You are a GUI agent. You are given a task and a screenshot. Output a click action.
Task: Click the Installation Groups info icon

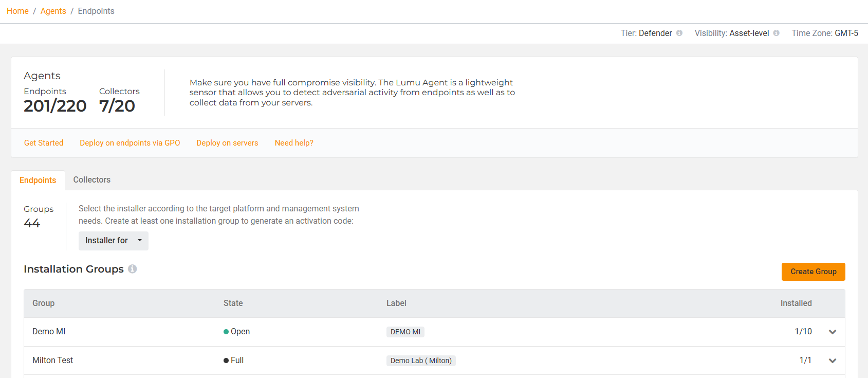[133, 269]
